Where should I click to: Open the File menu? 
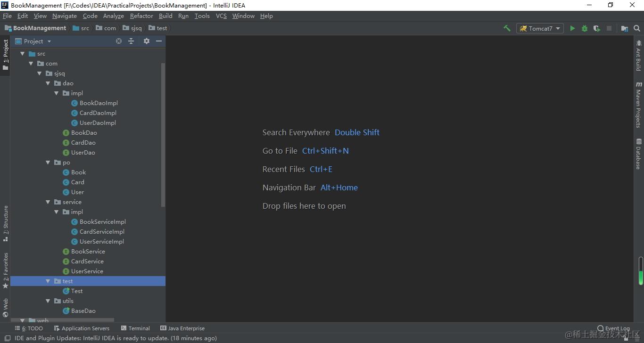pyautogui.click(x=7, y=16)
